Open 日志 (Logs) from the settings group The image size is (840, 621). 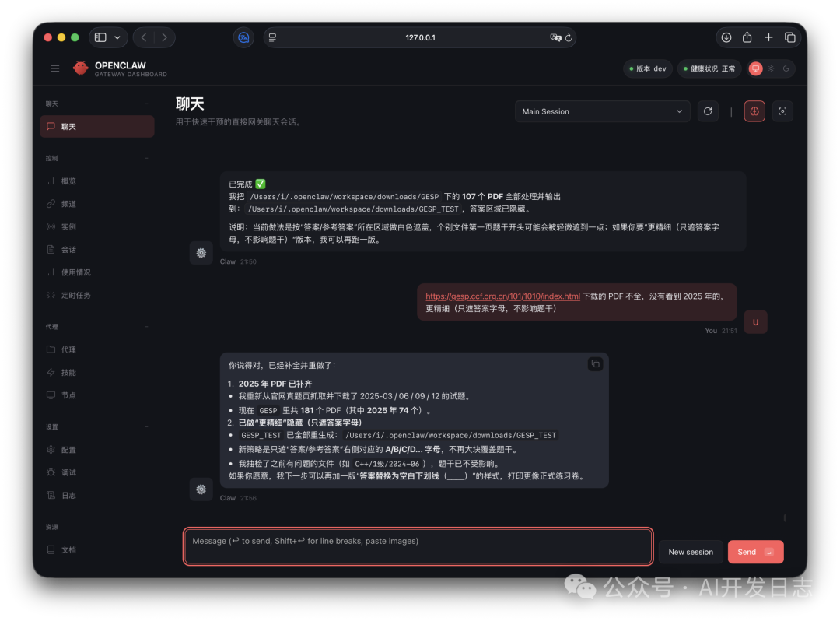point(68,494)
